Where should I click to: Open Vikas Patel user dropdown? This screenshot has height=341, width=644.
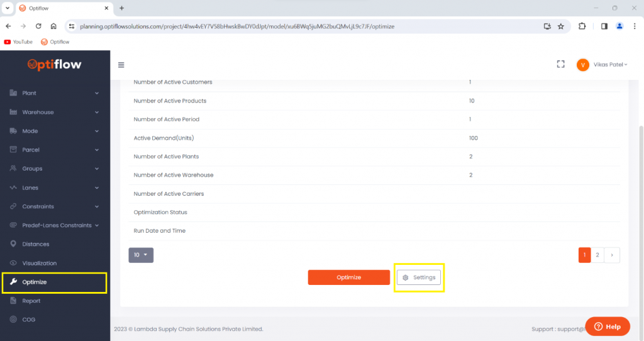pyautogui.click(x=602, y=65)
